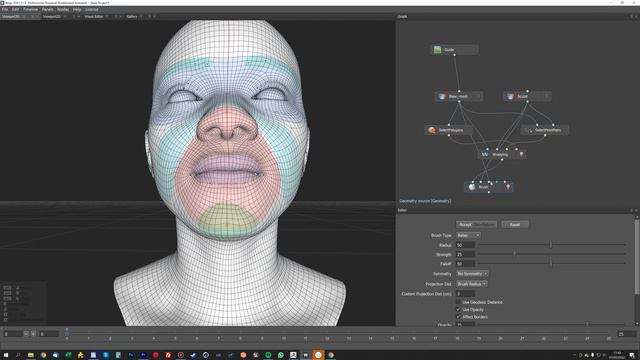The width and height of the screenshot is (640, 360).
Task: Click the Falloff value field
Action: [465, 264]
